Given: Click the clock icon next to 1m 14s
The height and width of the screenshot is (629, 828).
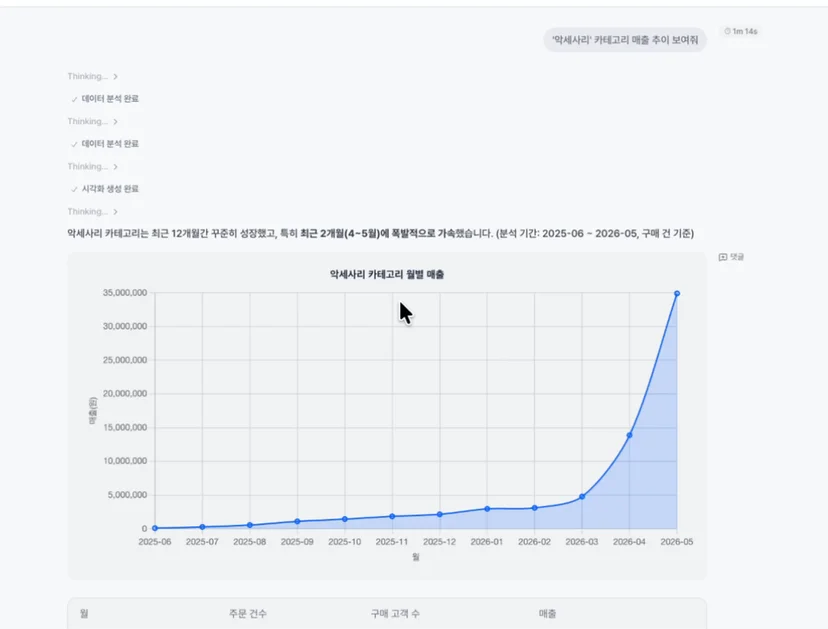Looking at the screenshot, I should (x=727, y=31).
